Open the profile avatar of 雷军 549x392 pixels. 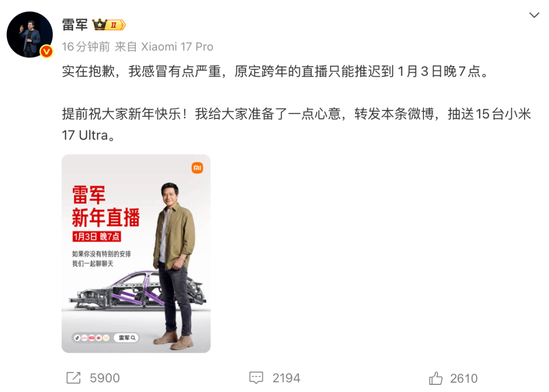tap(30, 35)
